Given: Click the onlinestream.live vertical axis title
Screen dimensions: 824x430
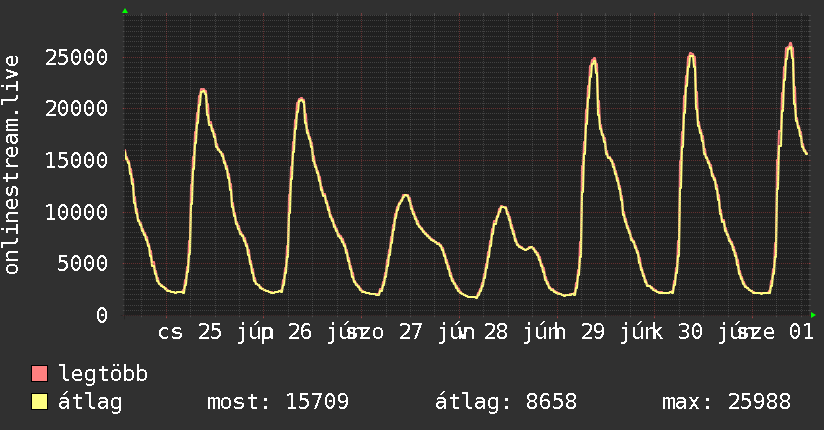Looking at the screenshot, I should click(12, 165).
